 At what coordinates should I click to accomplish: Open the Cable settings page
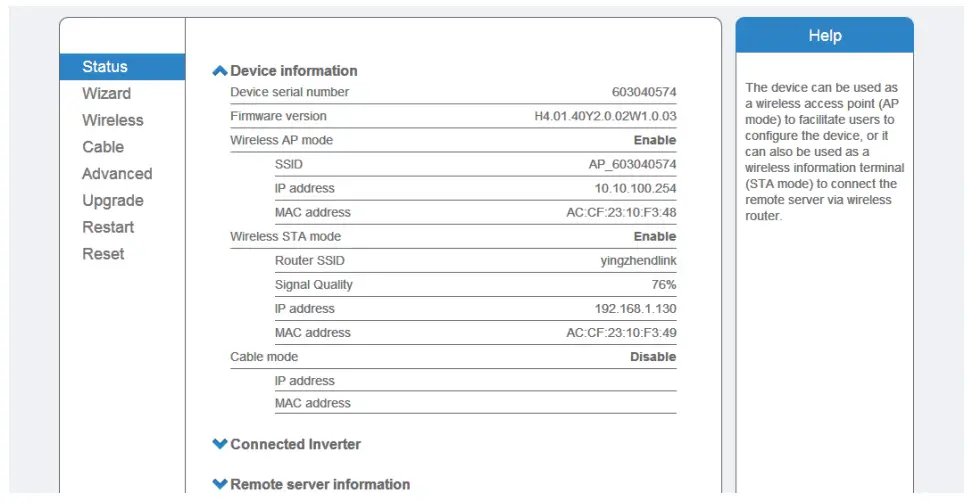[103, 147]
